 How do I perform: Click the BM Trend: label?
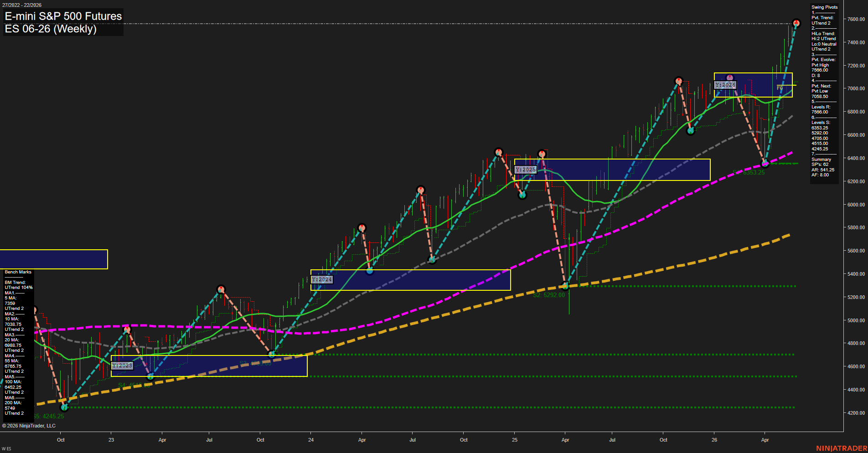15,283
